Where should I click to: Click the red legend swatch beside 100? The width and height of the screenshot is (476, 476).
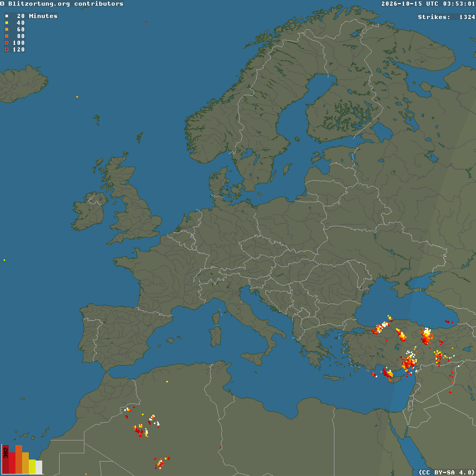(x=7, y=43)
